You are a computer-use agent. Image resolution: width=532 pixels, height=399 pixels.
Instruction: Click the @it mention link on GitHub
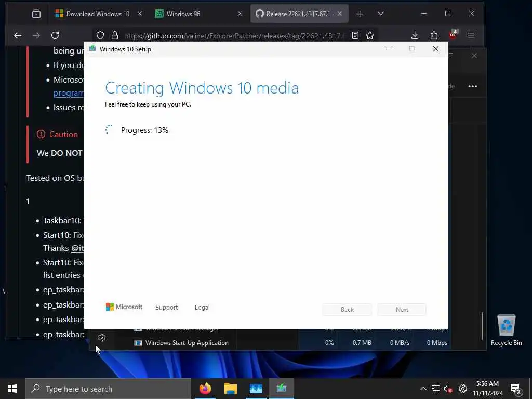[78, 248]
